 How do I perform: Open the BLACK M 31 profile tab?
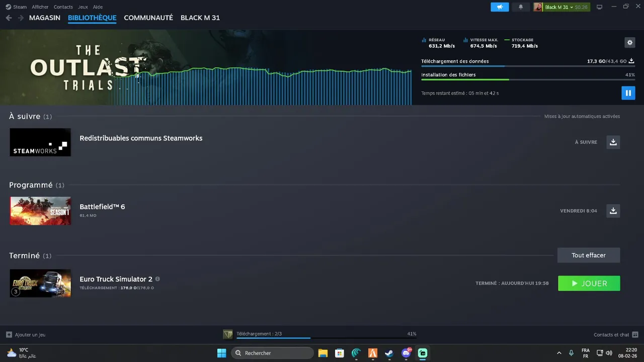click(200, 18)
